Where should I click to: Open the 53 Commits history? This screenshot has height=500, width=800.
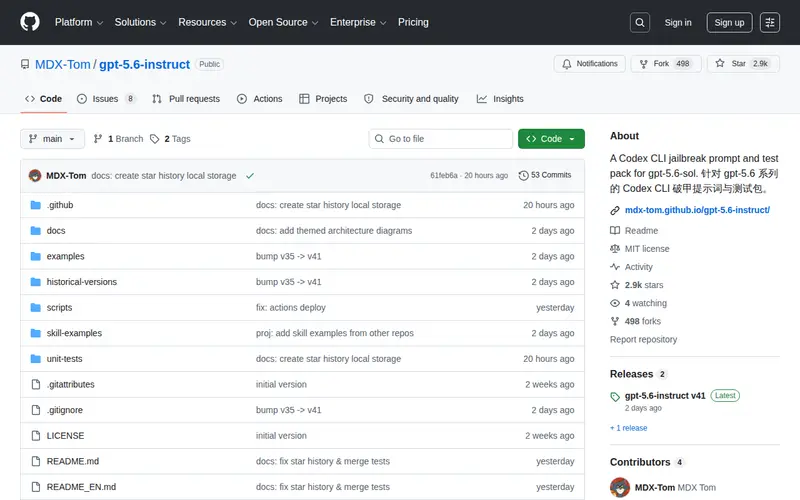pos(545,175)
